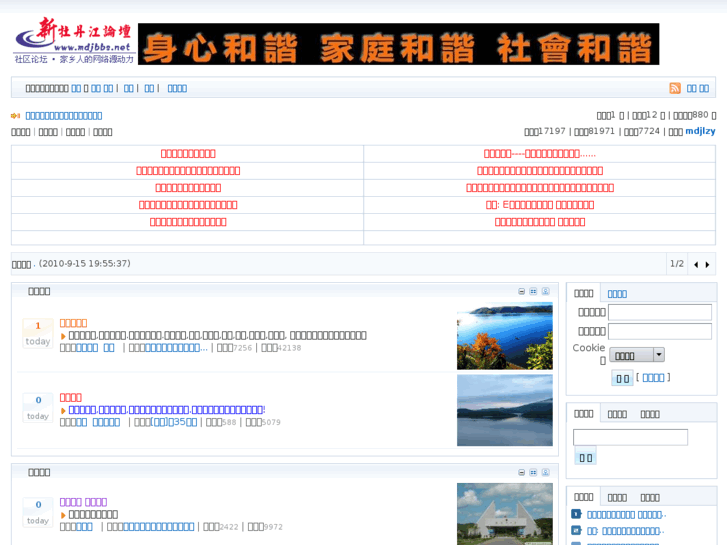This screenshot has width=727, height=545.
Task: Select middle tab above the sidebar thread list
Action: 617,497
